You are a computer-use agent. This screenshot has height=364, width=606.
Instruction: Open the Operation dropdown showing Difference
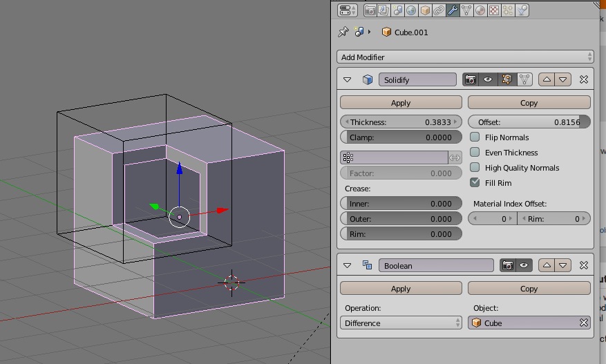coord(401,323)
